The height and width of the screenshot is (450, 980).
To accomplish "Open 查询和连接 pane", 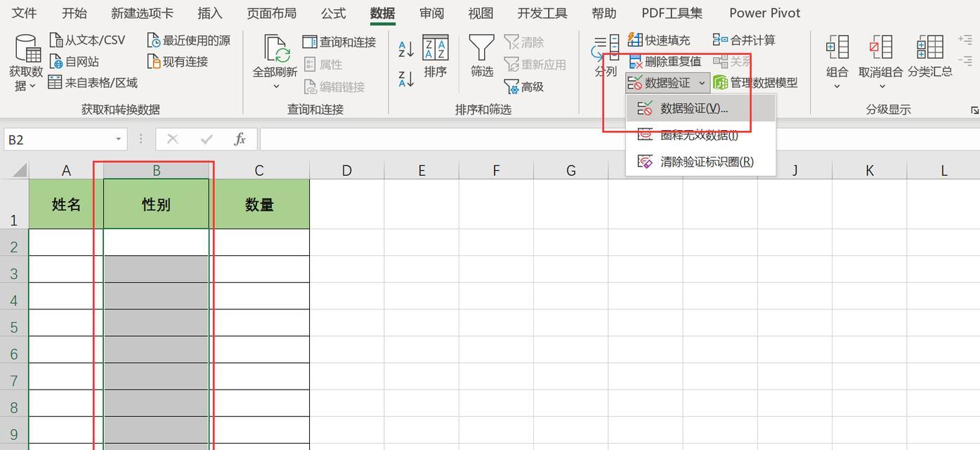I will coord(339,41).
